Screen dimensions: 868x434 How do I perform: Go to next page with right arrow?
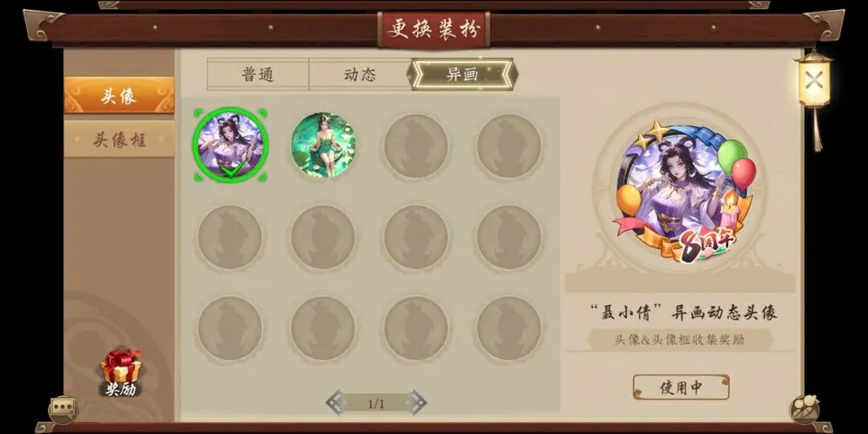coord(416,403)
